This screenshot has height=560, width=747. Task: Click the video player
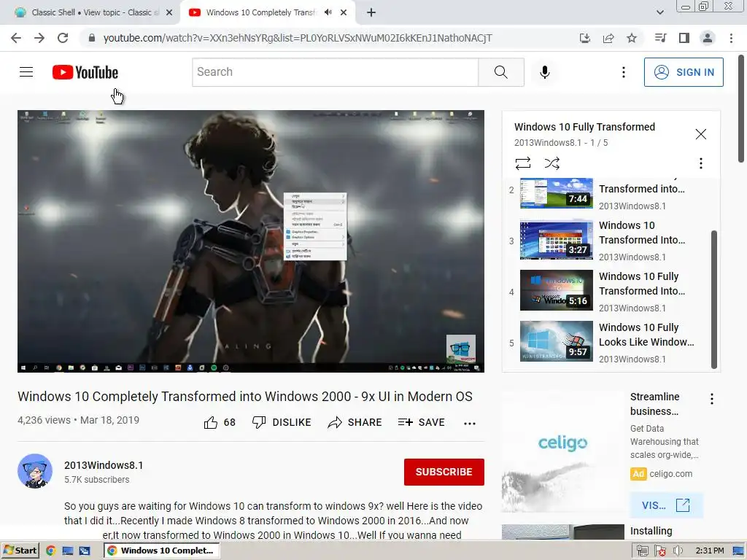coord(251,241)
